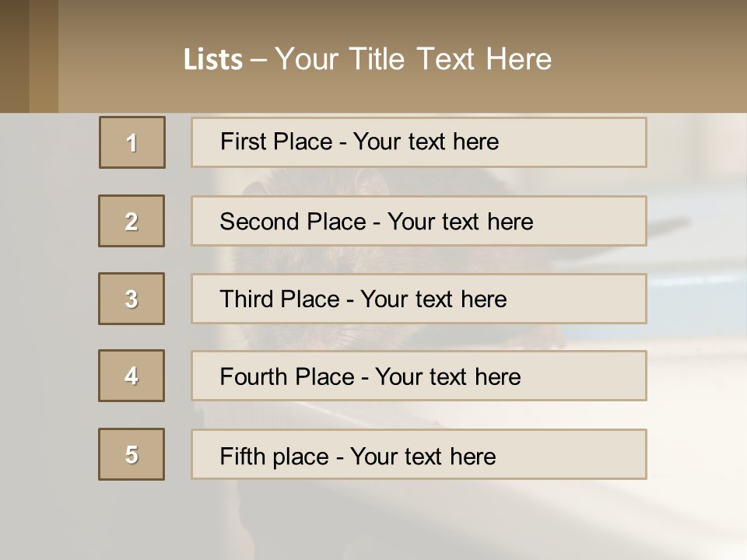Click the words "Fourth Place" in the list
Viewport: 747px width, 560px height.
point(288,377)
